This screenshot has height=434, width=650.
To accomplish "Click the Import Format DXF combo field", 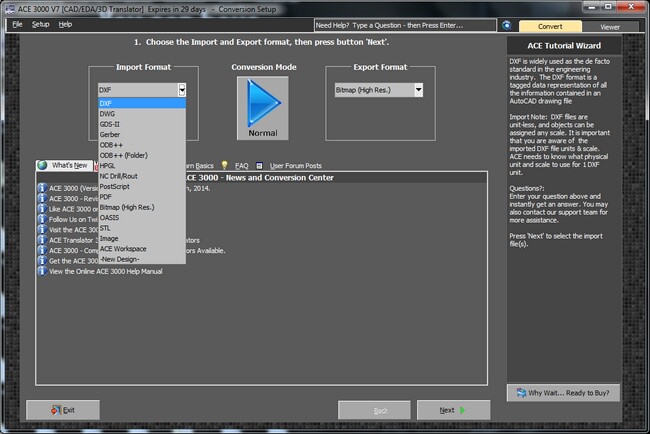I will 142,90.
